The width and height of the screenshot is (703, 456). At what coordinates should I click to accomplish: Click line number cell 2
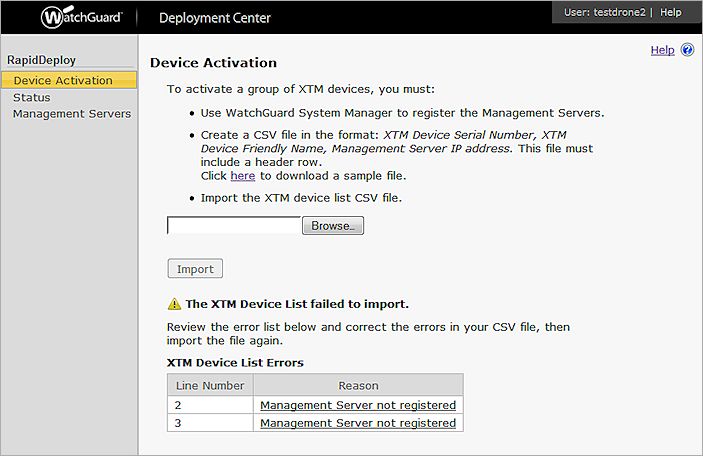210,405
